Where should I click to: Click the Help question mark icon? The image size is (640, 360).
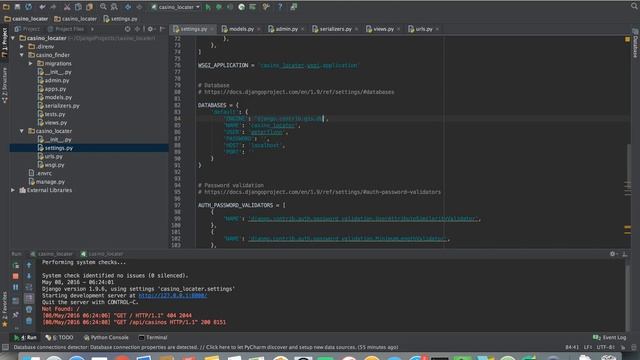(x=280, y=7)
